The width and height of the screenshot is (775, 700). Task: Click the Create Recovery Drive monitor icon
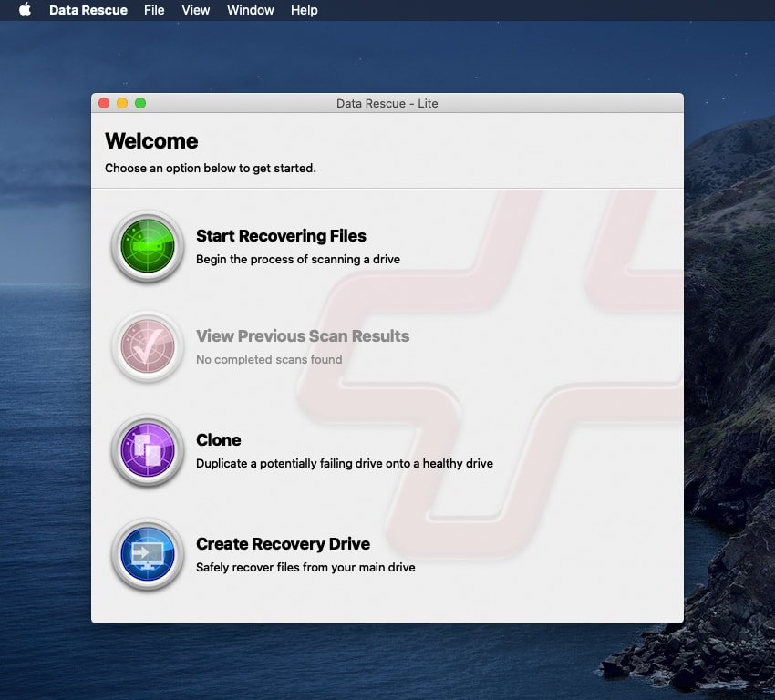[x=148, y=555]
